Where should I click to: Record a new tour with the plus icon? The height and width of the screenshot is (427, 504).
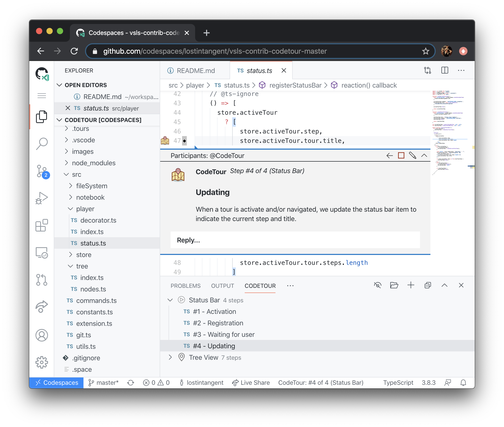pos(411,285)
